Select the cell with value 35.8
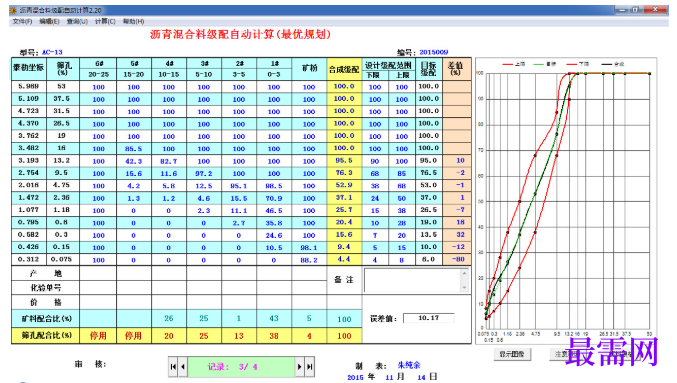The image size is (677, 383). 274,223
